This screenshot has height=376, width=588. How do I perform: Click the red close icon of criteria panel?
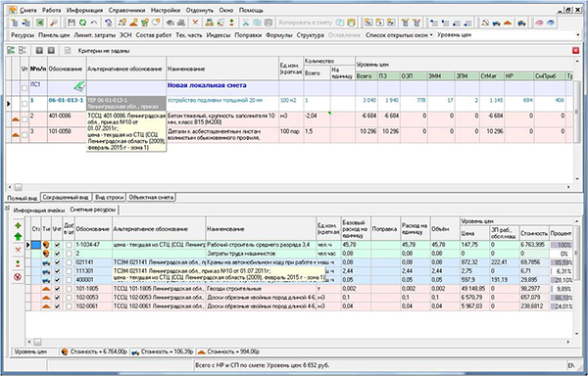tap(575, 51)
